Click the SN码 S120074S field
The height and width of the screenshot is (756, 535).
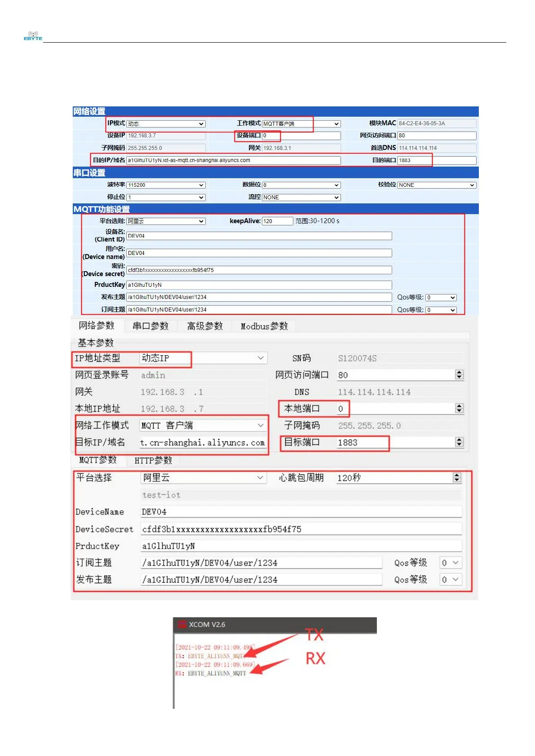(x=400, y=358)
